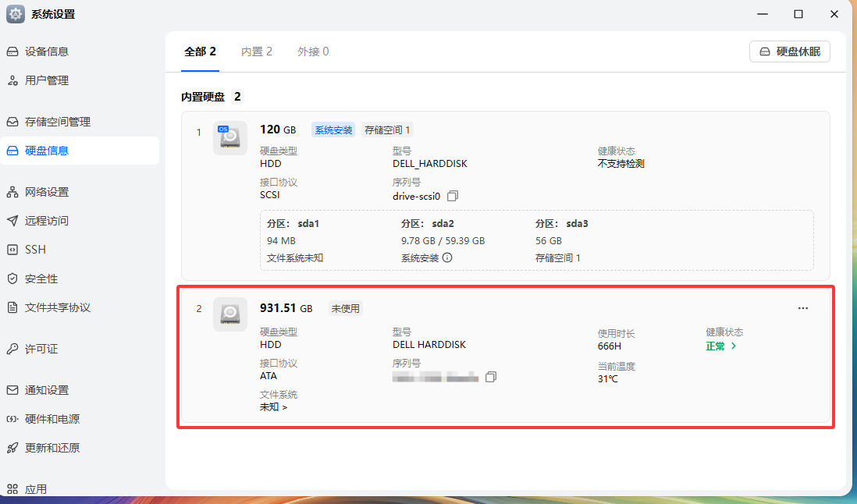
Task: Expand 健康状态 正常 details arrow
Action: coord(733,346)
